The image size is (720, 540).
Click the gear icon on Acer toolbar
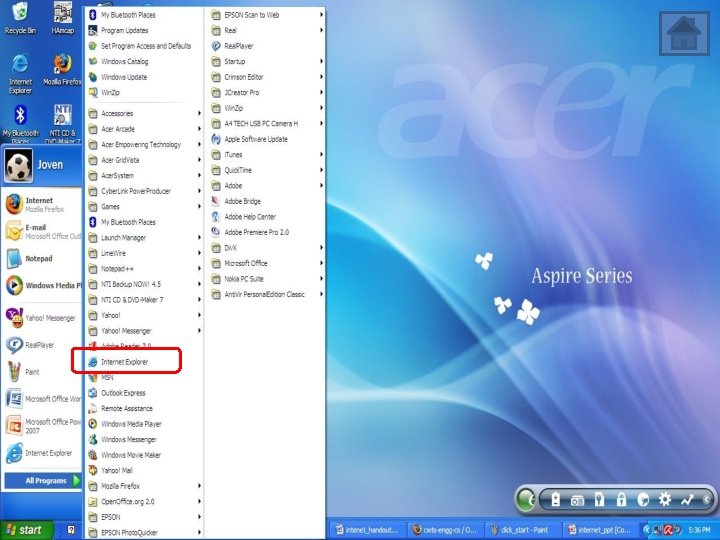pos(665,499)
